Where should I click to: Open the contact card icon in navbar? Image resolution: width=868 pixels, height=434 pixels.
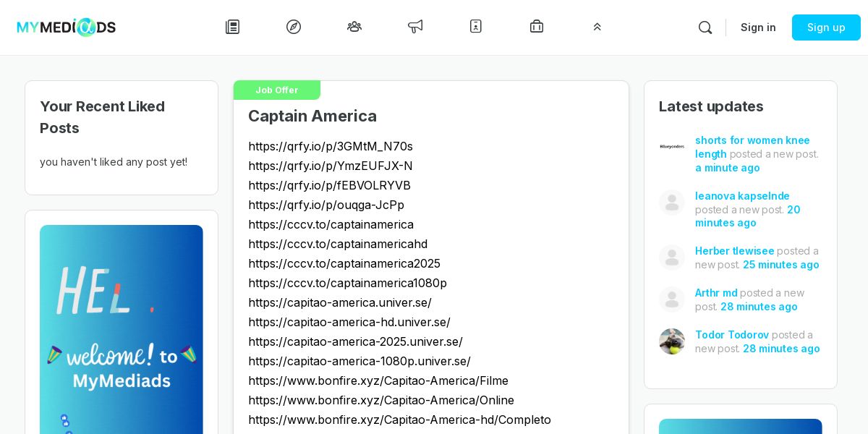[x=476, y=27]
